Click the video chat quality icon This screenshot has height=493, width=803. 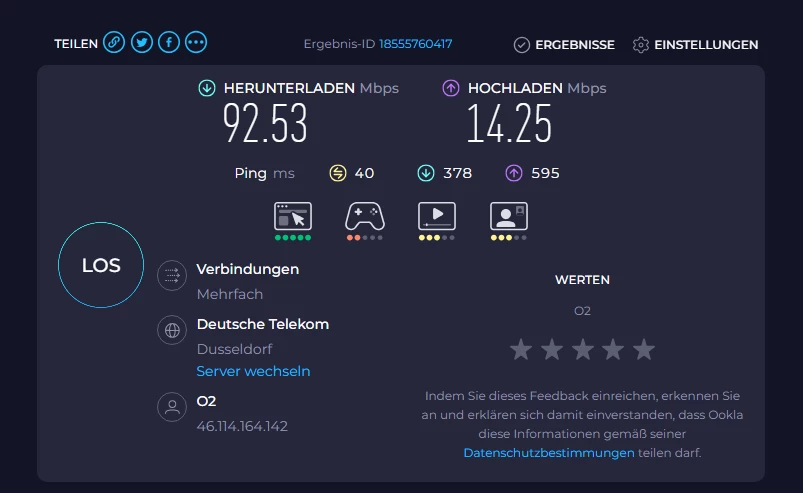coord(509,216)
